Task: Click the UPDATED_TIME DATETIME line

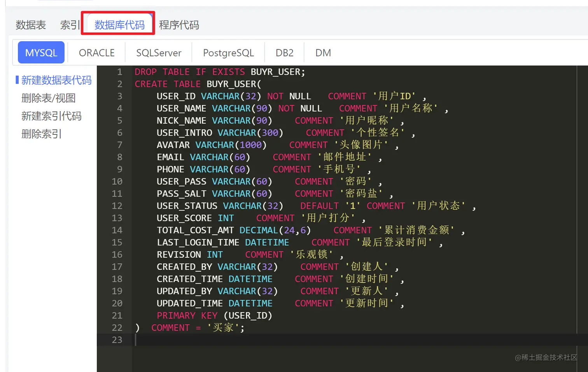Action: pyautogui.click(x=280, y=303)
